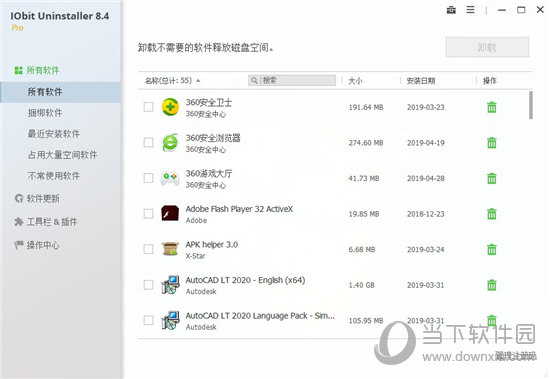Tick checkbox for AutoCAD LT 2020 Language Pack
Image resolution: width=550 pixels, height=379 pixels.
click(x=148, y=320)
